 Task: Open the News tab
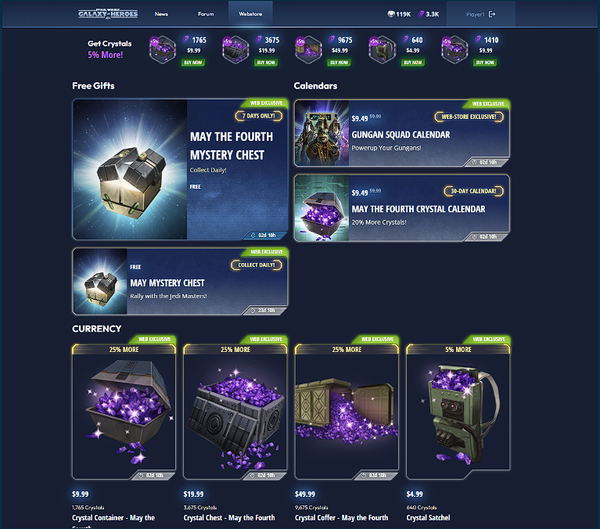click(x=161, y=14)
